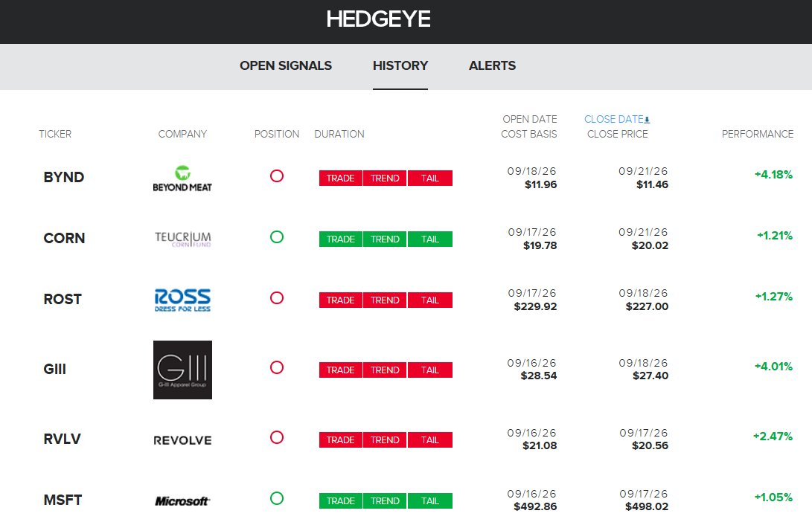Screen dimensions: 812x528
Task: Click the TRADE badge in ROST row
Action: tap(340, 300)
